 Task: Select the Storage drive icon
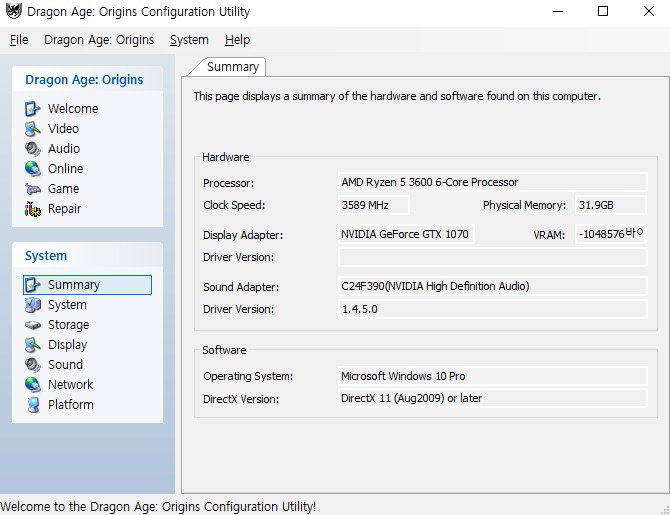click(33, 325)
